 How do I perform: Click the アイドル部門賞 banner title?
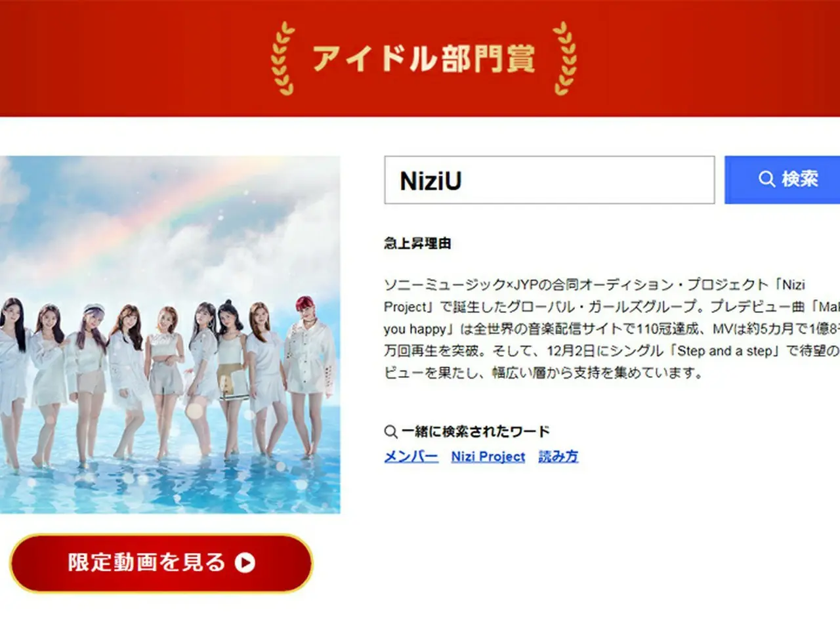tap(423, 58)
